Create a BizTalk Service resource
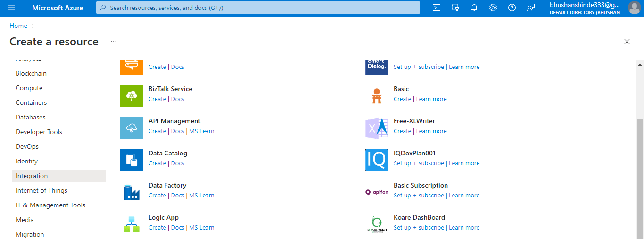Viewport: 644px width, 239px height. click(x=157, y=99)
